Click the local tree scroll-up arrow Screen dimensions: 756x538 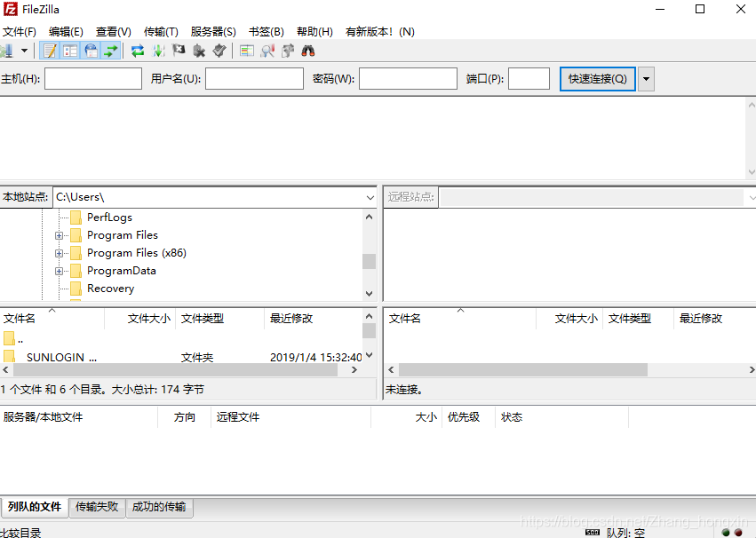click(370, 217)
